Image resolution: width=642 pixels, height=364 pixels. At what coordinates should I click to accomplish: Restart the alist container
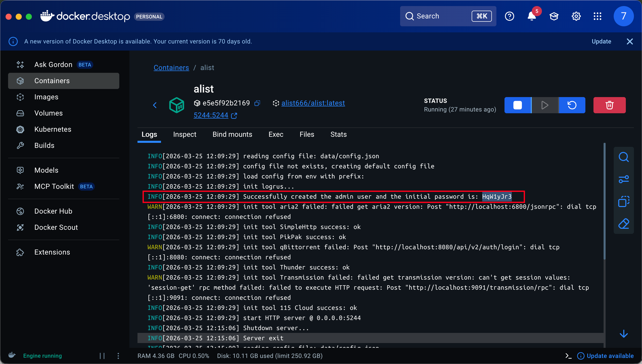coord(572,105)
